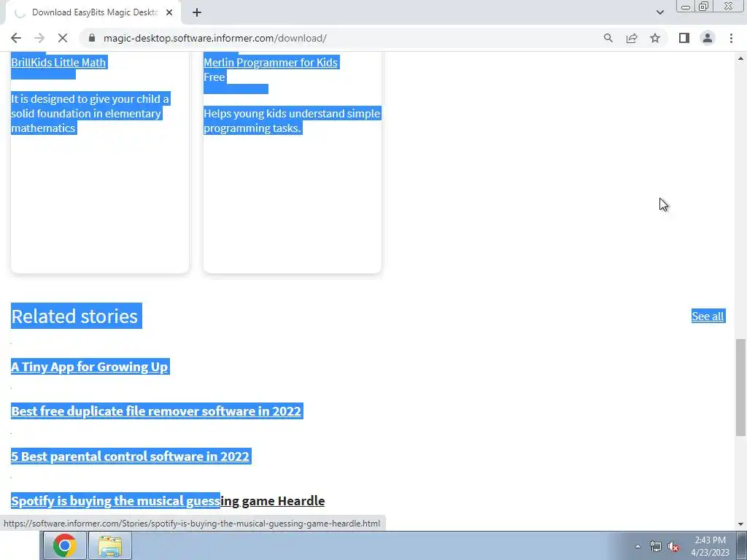This screenshot has width=747, height=560.
Task: Open File Explorer from the taskbar
Action: (x=110, y=545)
